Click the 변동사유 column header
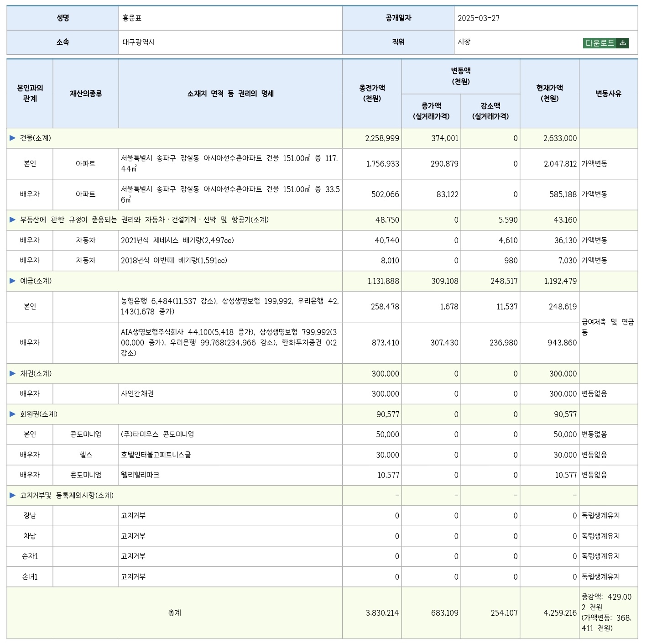This screenshot has height=644, width=657. 608,93
